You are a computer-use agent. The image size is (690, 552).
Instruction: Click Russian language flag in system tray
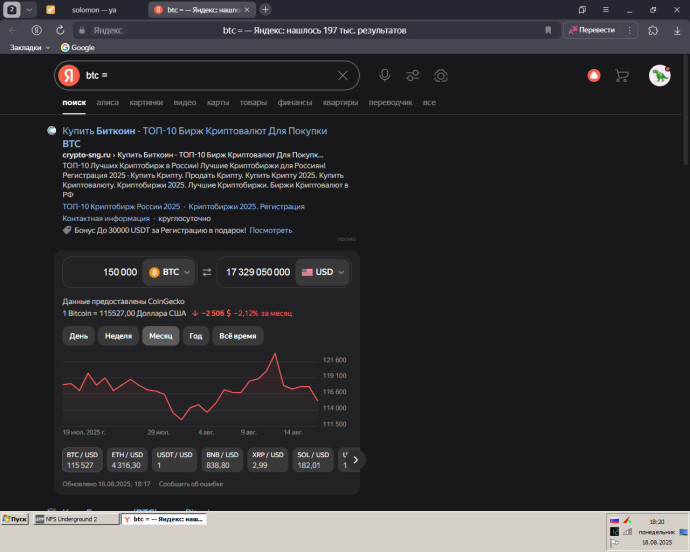tap(614, 520)
